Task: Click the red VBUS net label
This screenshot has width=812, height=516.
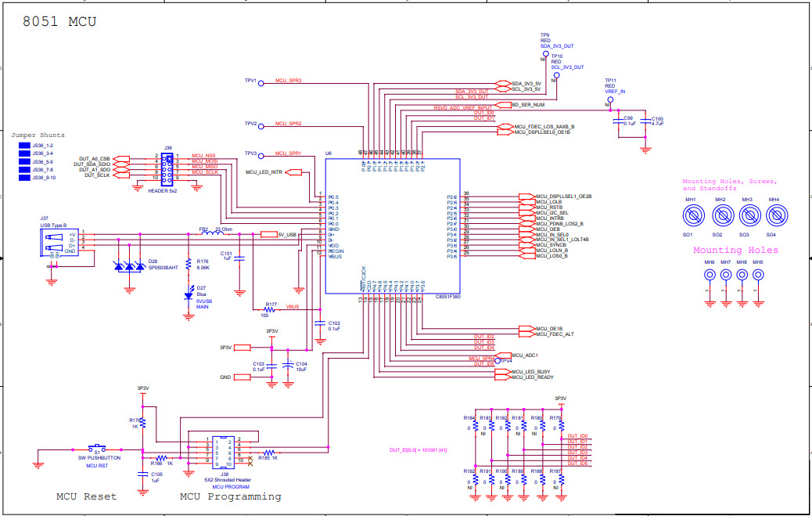Action: (x=291, y=307)
